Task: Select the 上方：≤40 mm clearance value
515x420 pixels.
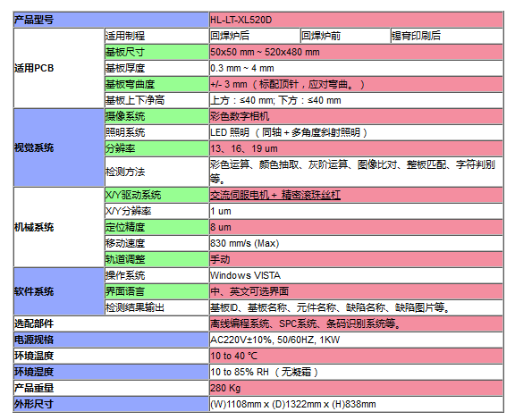Action: [x=356, y=100]
